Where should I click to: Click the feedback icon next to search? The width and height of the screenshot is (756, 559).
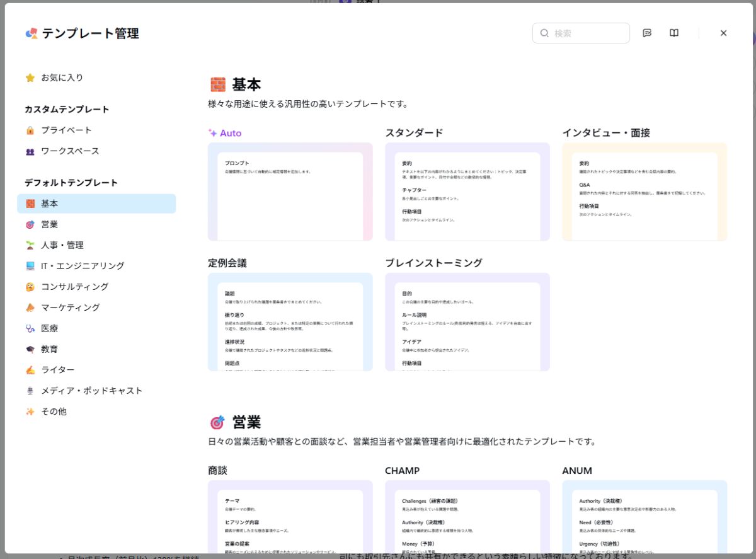click(x=647, y=33)
